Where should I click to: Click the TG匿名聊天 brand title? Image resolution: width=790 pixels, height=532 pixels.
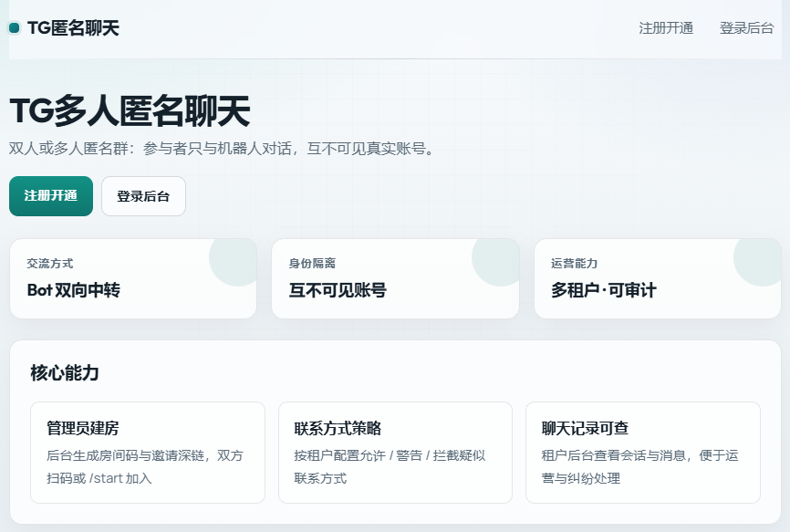click(x=73, y=28)
